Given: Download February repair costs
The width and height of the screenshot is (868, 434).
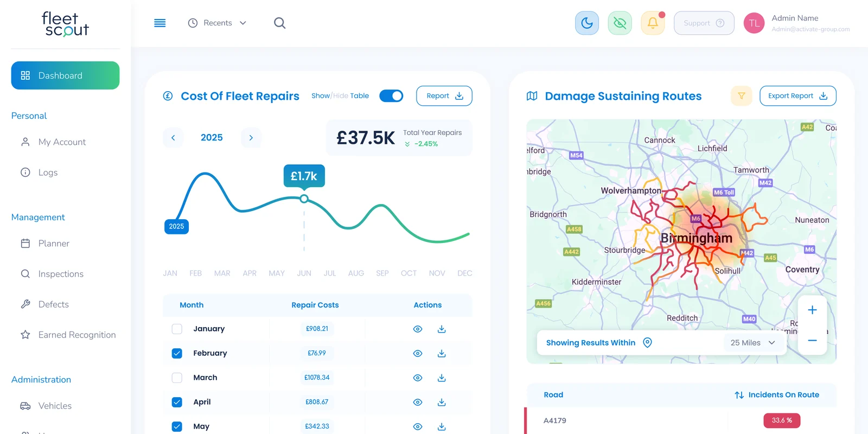Looking at the screenshot, I should coord(442,353).
